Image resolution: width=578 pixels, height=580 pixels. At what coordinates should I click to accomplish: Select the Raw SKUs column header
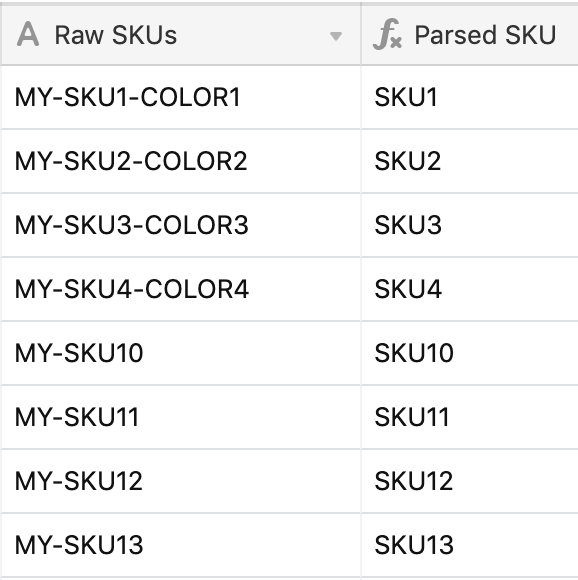[180, 35]
